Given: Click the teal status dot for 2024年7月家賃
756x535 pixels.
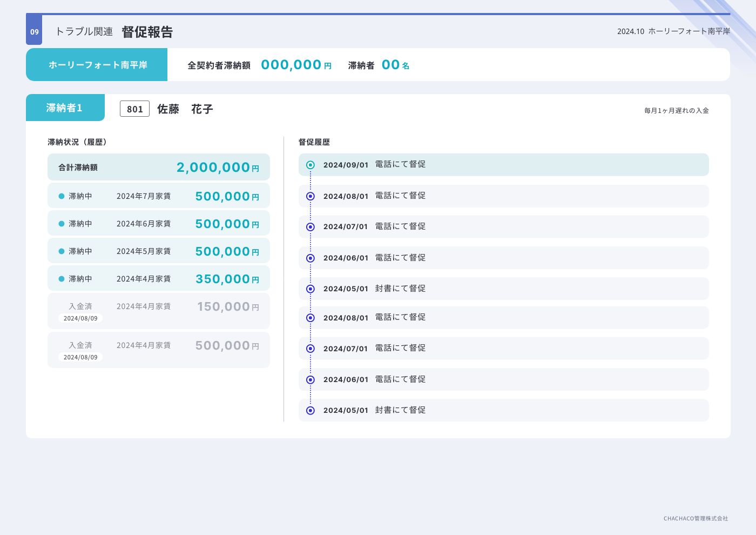Looking at the screenshot, I should pyautogui.click(x=62, y=196).
